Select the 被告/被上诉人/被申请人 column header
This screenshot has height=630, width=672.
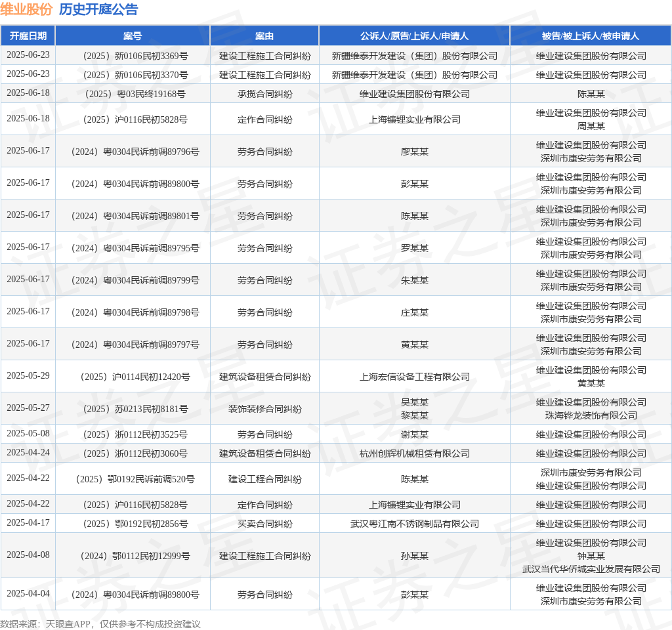pyautogui.click(x=591, y=36)
